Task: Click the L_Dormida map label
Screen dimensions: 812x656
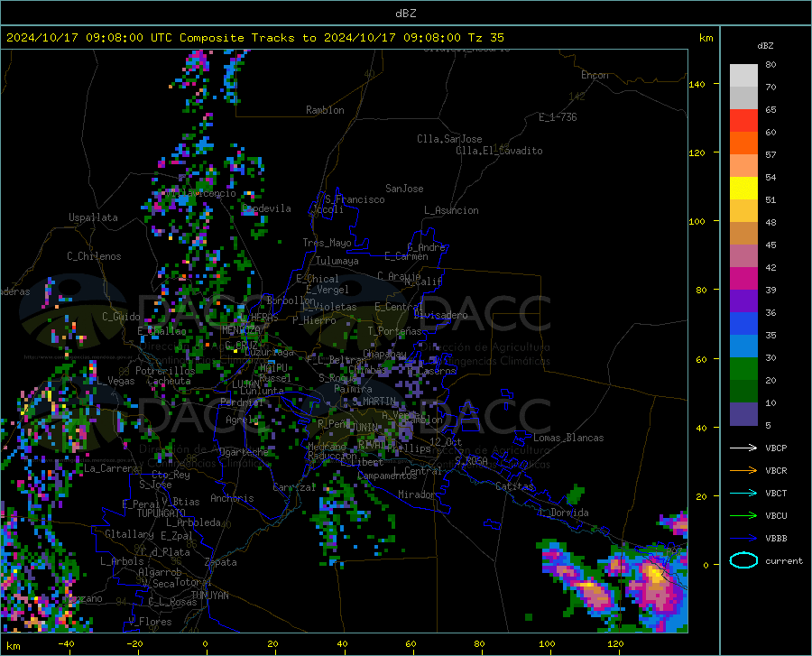Action: click(564, 513)
